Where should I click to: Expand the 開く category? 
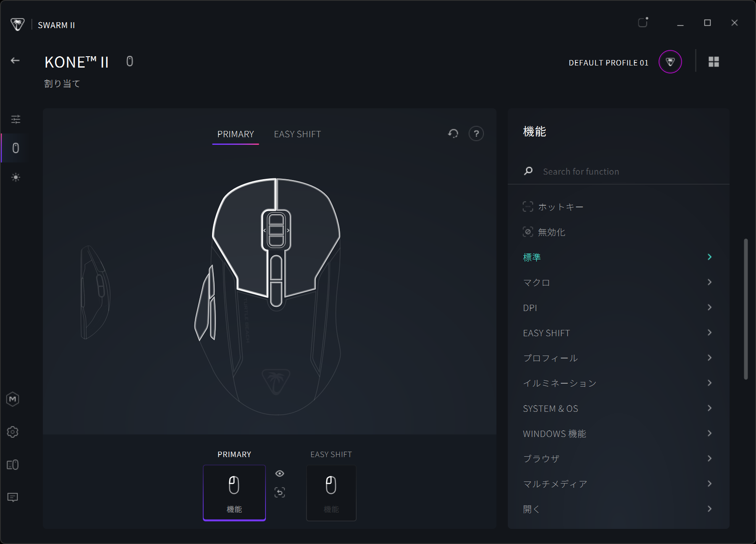pos(618,509)
